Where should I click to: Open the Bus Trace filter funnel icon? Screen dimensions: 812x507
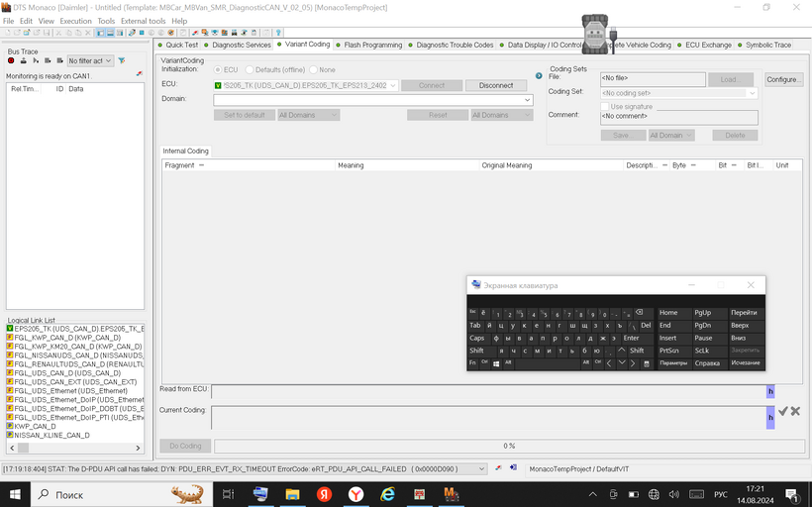[x=122, y=60]
